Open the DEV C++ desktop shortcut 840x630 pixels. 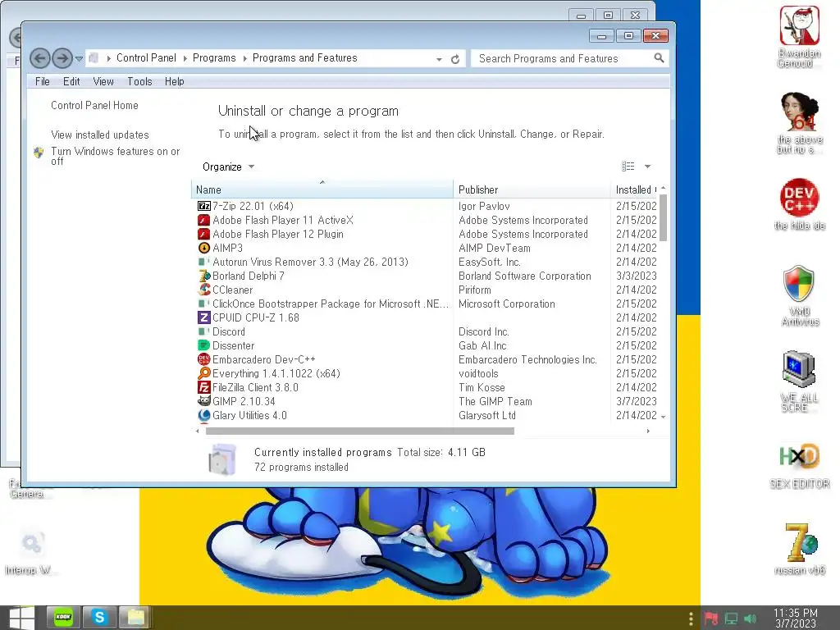[799, 204]
